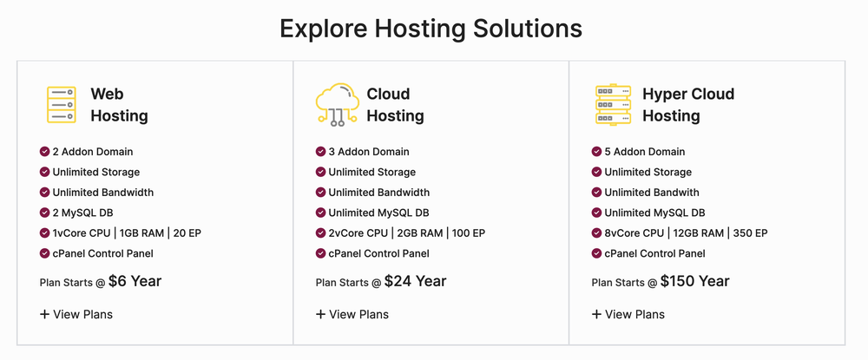Click check icon beside Hyper Cloud cPanel Control Panel

coord(597,253)
